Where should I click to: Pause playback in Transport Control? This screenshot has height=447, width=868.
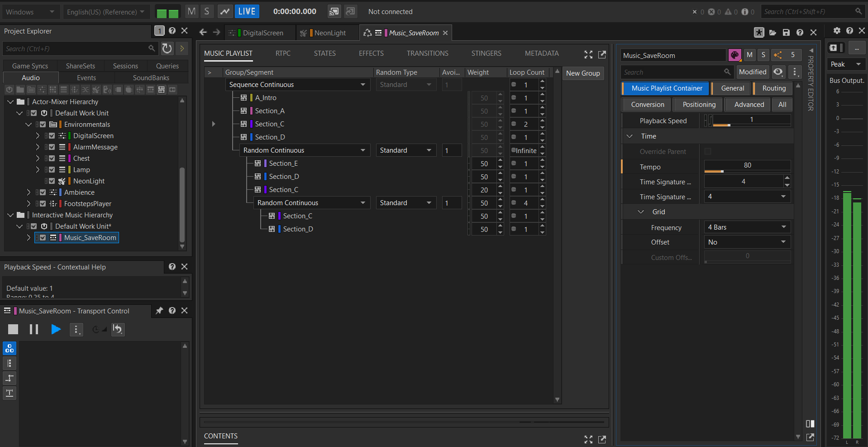coord(34,329)
